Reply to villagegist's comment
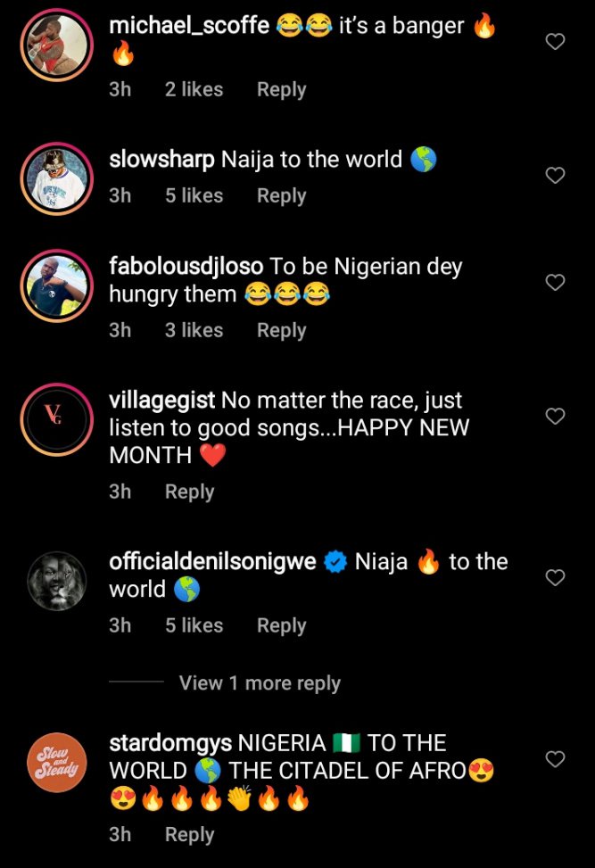Screen dimensions: 595x868 click(189, 492)
